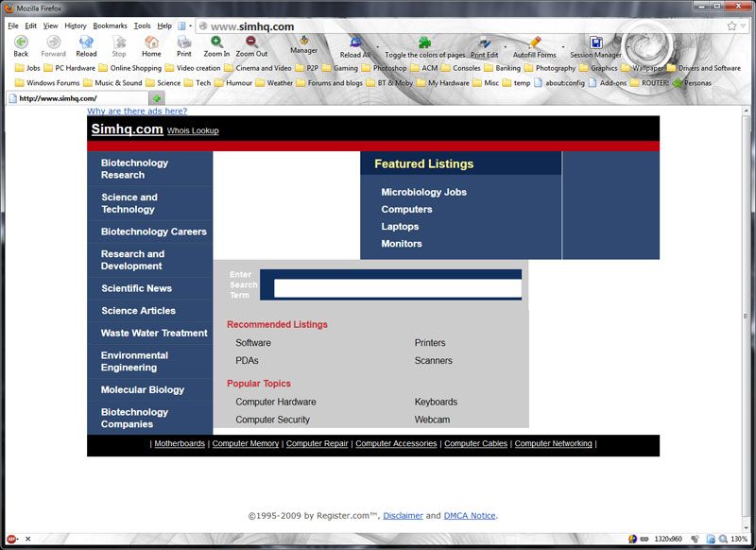Expand the Jobs bookmark folder
Image resolution: width=756 pixels, height=550 pixels.
(27, 68)
